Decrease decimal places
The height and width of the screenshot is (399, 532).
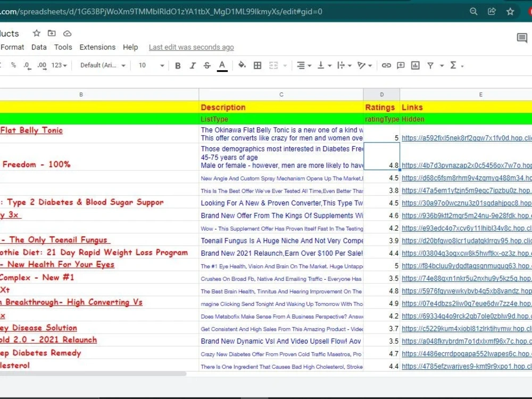tap(27, 66)
